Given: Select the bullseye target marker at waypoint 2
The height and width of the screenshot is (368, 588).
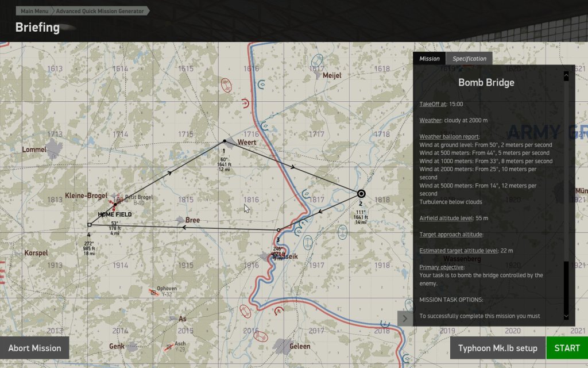Looking at the screenshot, I should [x=361, y=194].
